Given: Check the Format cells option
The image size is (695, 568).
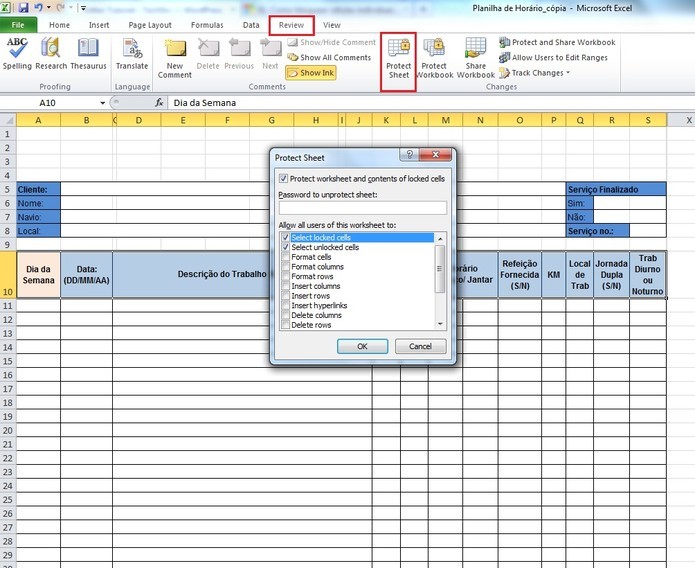Looking at the screenshot, I should pyautogui.click(x=286, y=257).
